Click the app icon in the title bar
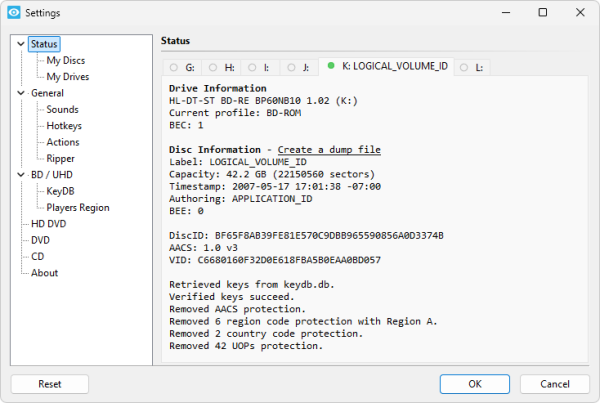 [12, 13]
